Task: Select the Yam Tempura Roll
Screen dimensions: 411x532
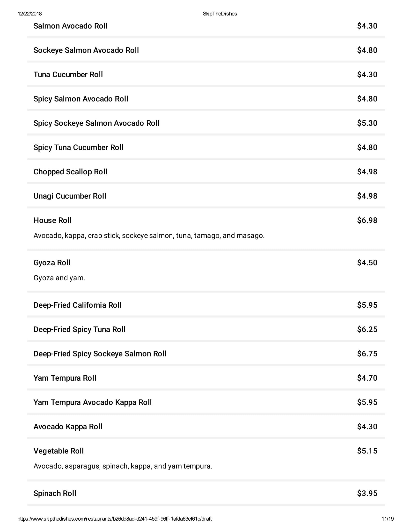Action: pos(65,378)
